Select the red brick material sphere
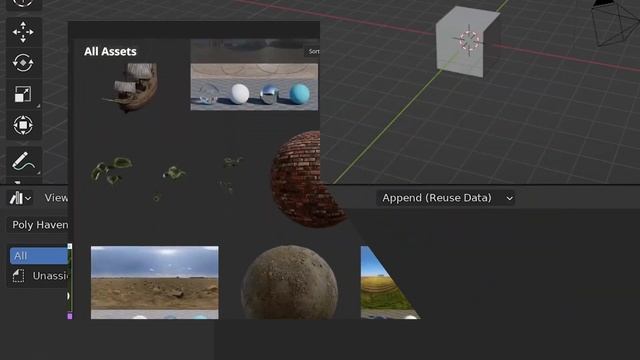640x360 pixels. click(x=307, y=179)
